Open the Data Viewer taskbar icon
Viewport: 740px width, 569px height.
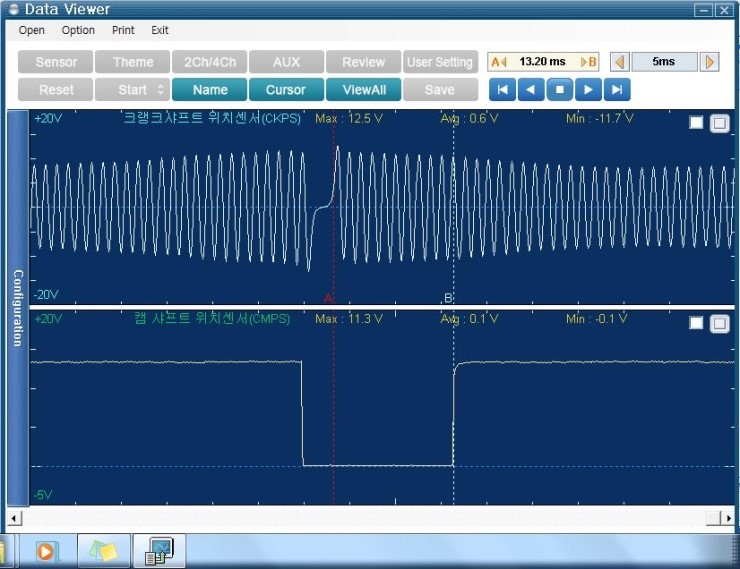[160, 551]
